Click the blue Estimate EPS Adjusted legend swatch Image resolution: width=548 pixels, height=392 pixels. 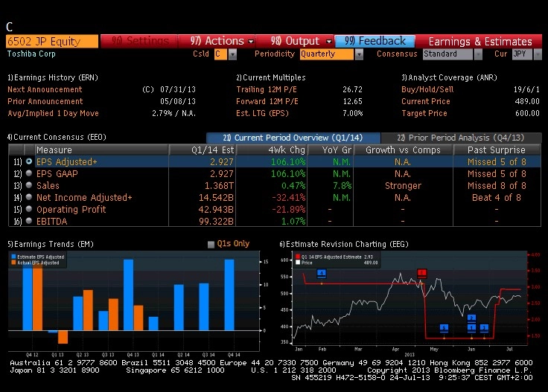[13, 257]
